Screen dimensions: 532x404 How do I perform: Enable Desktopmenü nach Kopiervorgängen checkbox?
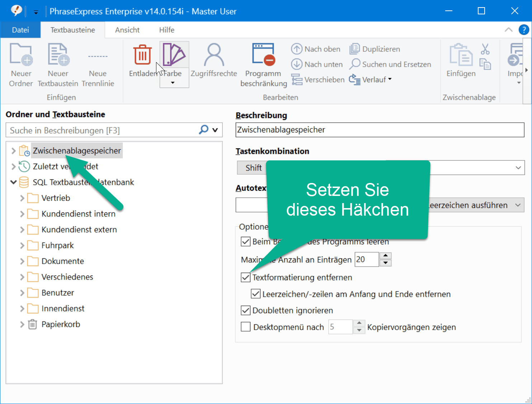(x=245, y=327)
